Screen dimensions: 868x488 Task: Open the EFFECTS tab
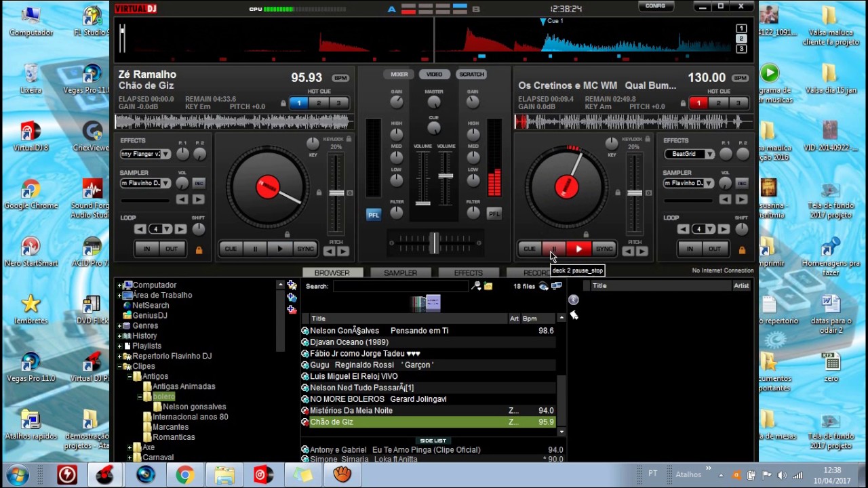(469, 273)
